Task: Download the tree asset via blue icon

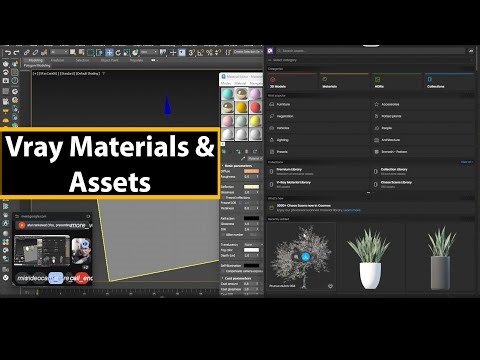Action: [x=305, y=257]
